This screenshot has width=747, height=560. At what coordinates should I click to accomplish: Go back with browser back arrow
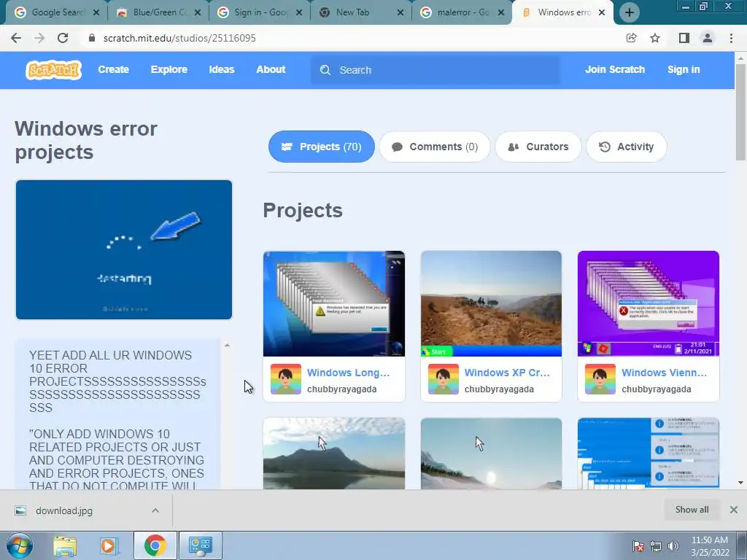click(x=16, y=38)
